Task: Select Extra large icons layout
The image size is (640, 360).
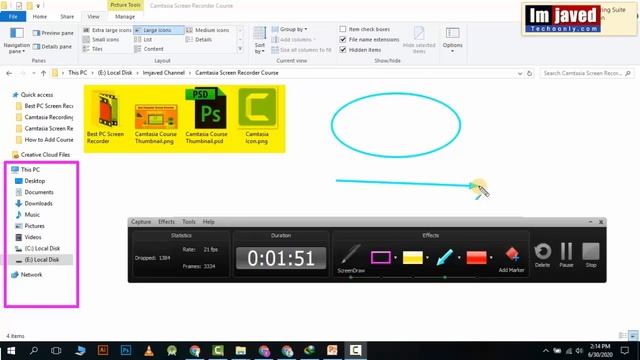Action: [107, 30]
